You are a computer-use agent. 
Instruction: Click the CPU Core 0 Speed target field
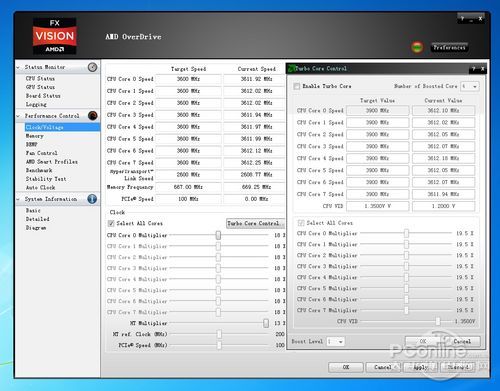coord(188,79)
